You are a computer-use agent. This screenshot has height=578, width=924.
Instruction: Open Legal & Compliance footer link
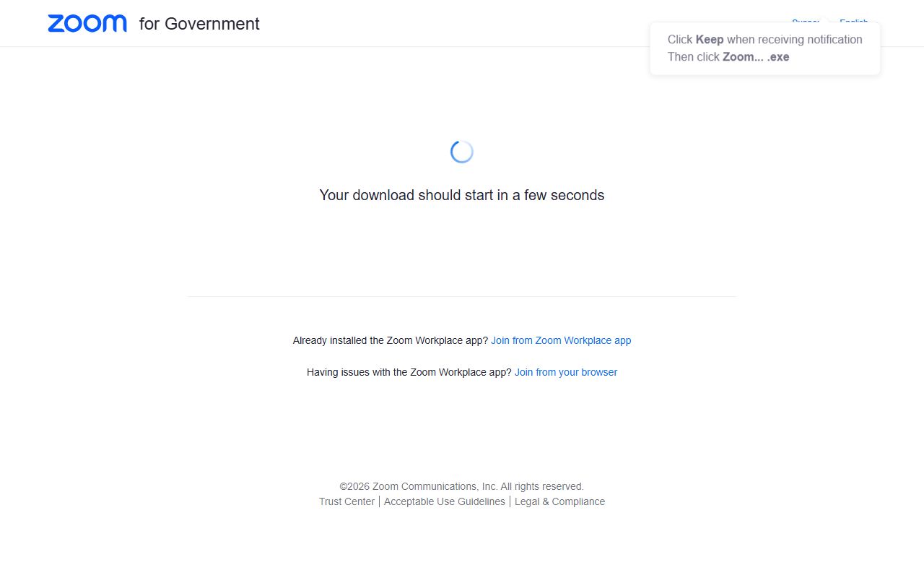coord(559,501)
